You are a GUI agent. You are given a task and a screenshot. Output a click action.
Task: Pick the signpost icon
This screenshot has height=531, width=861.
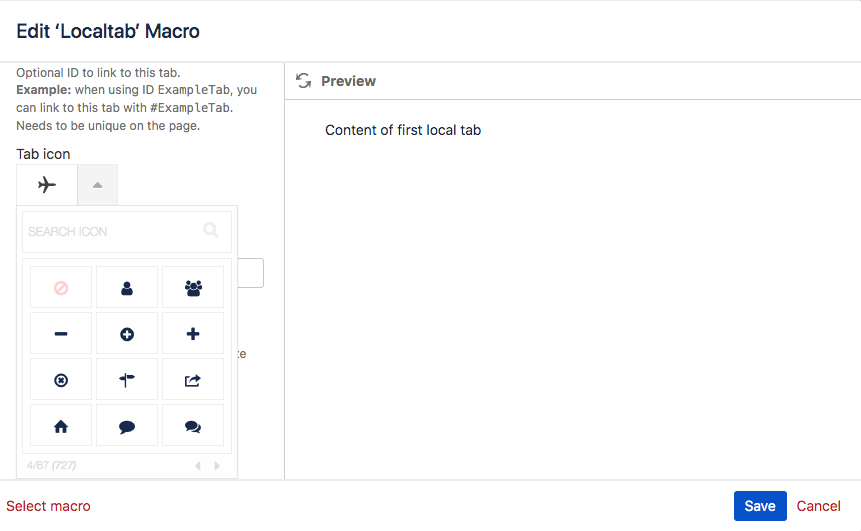[x=127, y=380]
